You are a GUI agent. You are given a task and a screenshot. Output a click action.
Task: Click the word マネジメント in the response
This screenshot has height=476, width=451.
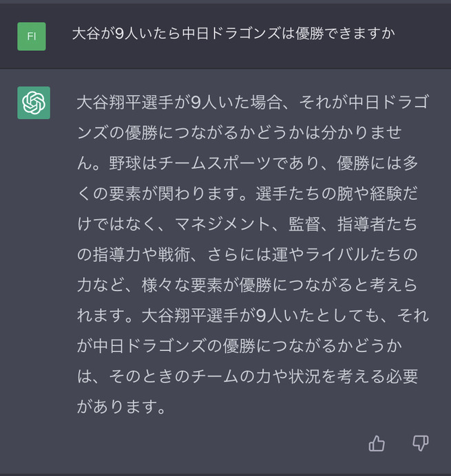pos(222,224)
